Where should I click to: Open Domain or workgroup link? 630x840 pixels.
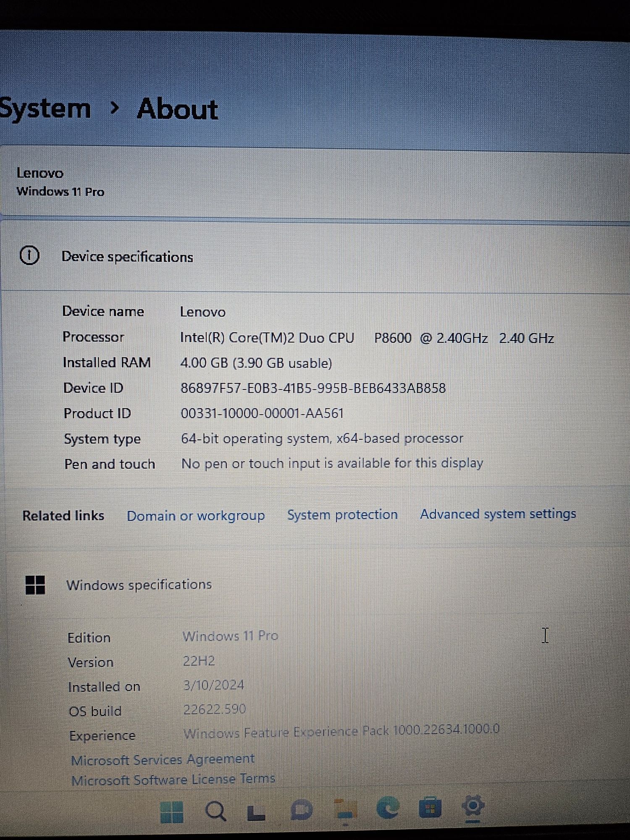pyautogui.click(x=196, y=516)
